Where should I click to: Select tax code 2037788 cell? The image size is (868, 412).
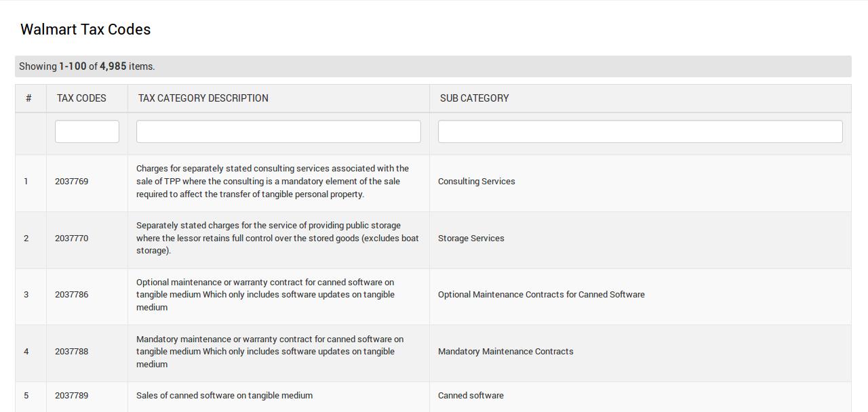(71, 352)
